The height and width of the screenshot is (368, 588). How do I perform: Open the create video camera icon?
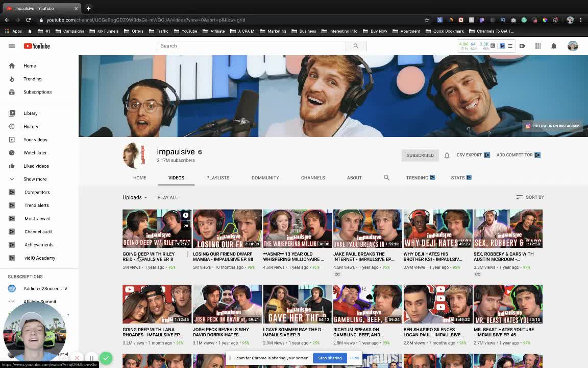pyautogui.click(x=522, y=46)
